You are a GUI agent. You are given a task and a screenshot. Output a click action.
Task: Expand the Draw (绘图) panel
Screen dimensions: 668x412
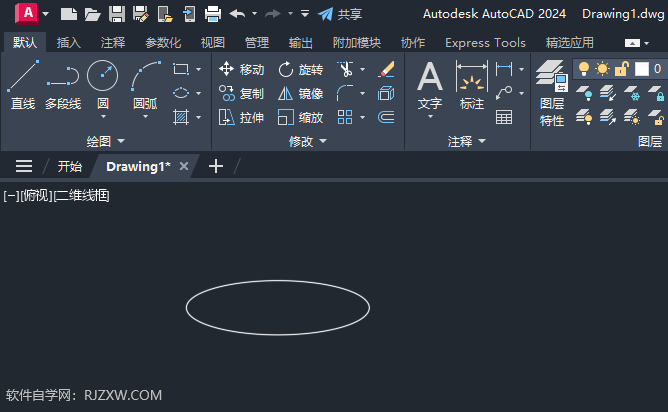106,141
